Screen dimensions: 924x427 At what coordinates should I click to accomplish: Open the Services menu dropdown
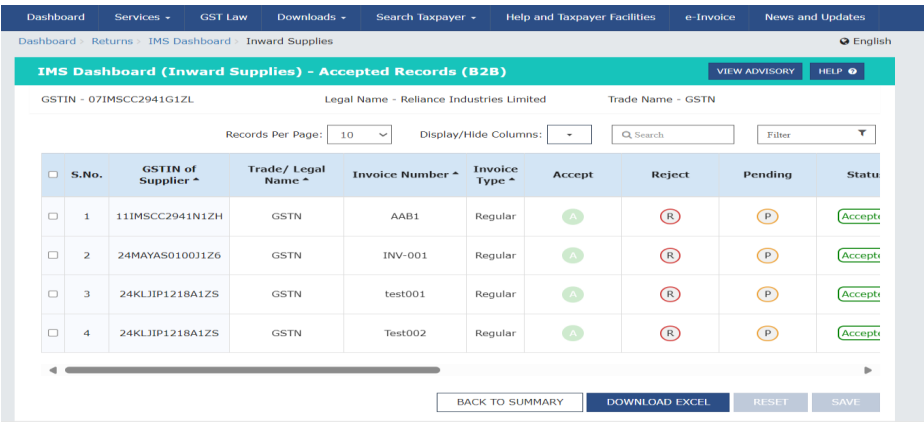tap(142, 17)
